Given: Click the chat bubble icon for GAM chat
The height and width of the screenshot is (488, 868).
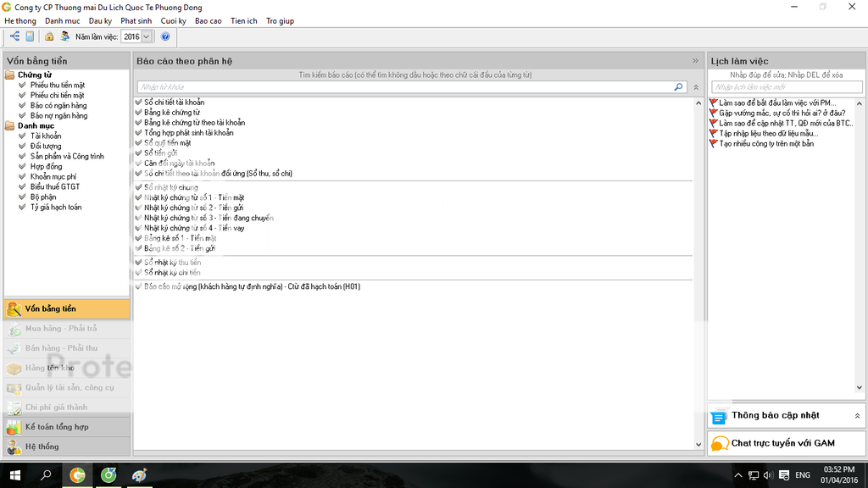Looking at the screenshot, I should (x=720, y=443).
